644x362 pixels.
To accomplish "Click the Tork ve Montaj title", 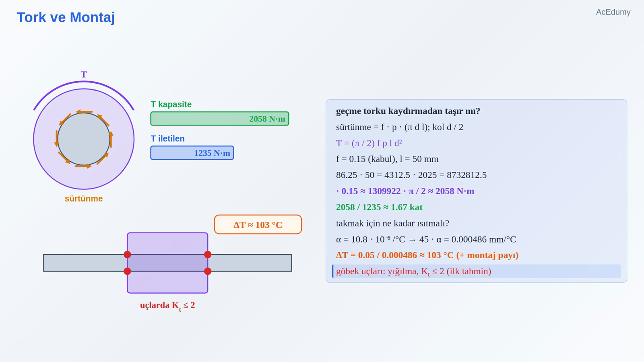I will (66, 18).
